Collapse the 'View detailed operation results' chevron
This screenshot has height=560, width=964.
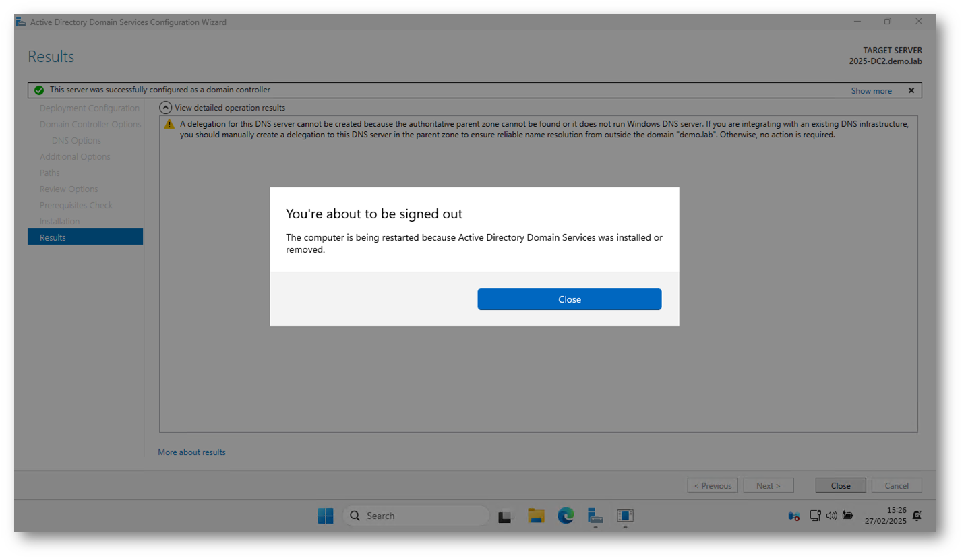[165, 108]
